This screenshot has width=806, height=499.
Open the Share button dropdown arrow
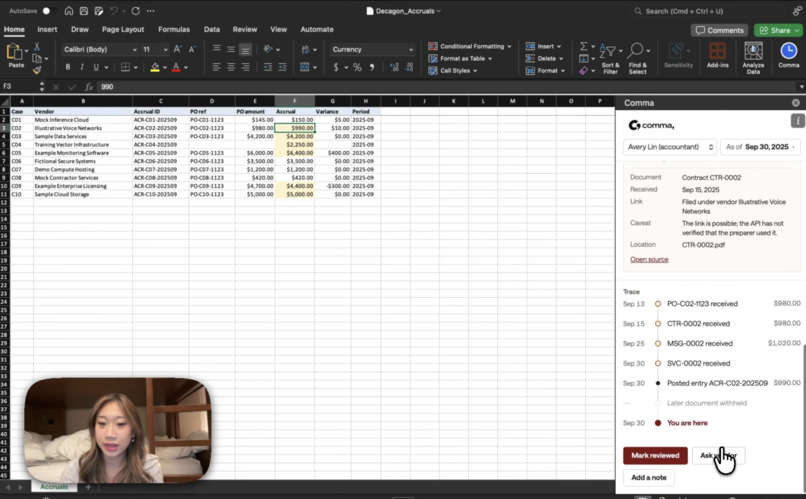[797, 30]
